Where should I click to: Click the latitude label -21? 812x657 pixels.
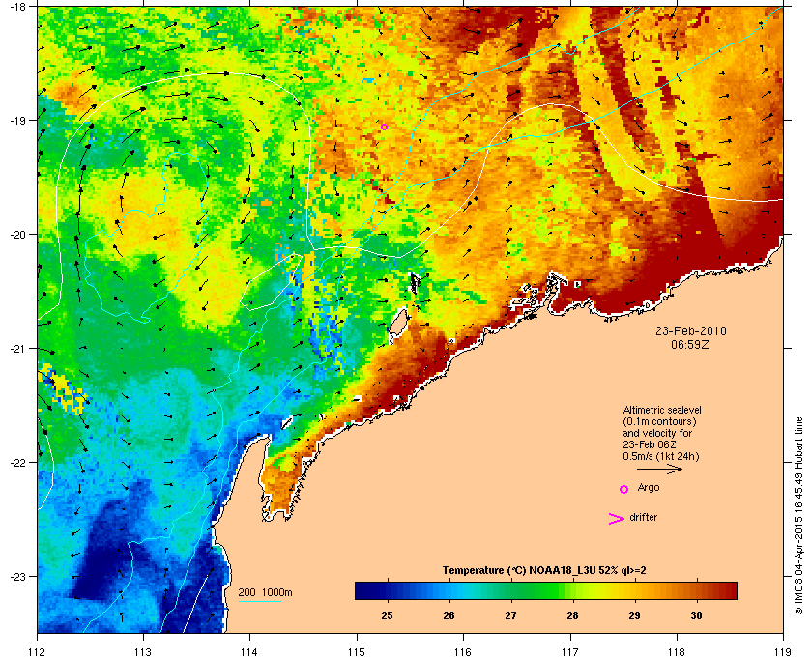(16, 349)
